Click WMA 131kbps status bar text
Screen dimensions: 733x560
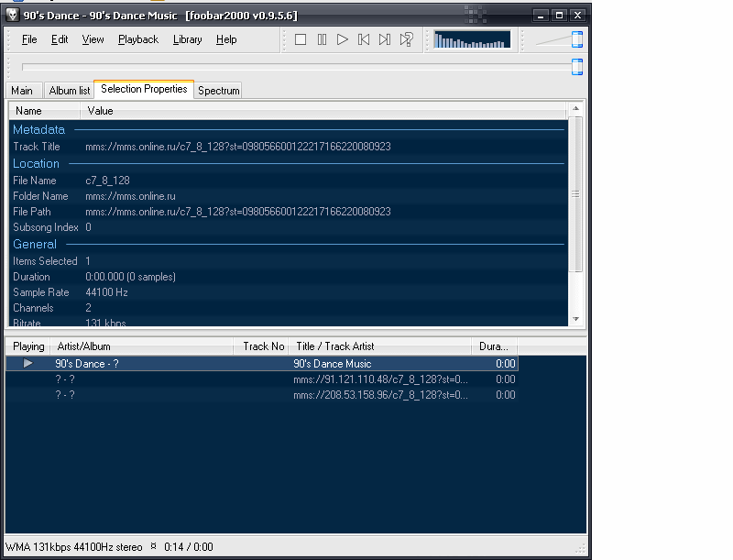coord(74,547)
